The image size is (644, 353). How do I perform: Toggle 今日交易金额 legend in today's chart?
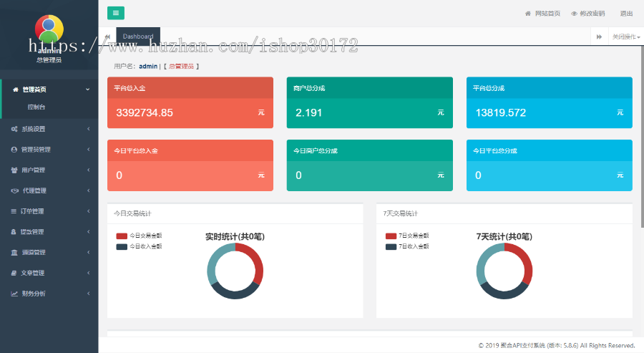point(139,236)
